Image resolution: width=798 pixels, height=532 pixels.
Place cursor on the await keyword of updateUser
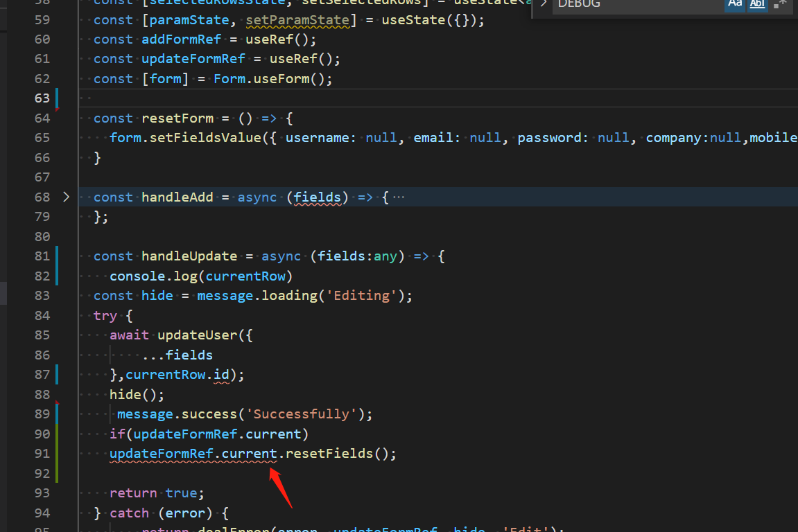point(129,335)
